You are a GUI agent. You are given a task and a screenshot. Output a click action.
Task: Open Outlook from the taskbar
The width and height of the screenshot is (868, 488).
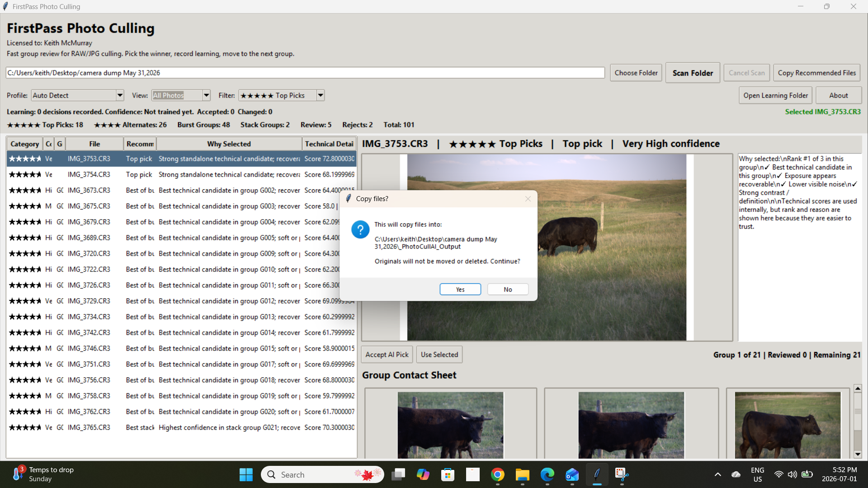click(x=572, y=475)
